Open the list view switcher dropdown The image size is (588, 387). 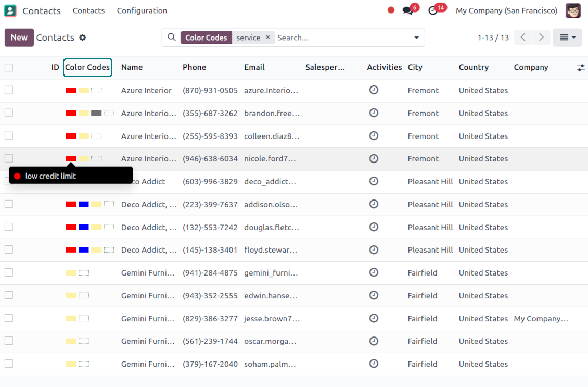567,38
